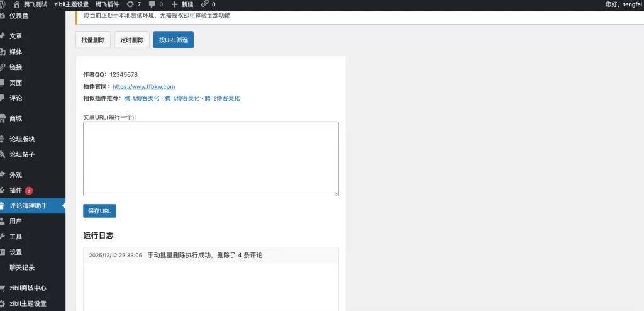Click the updates icon showing 7
The height and width of the screenshot is (311, 644).
(x=130, y=4)
